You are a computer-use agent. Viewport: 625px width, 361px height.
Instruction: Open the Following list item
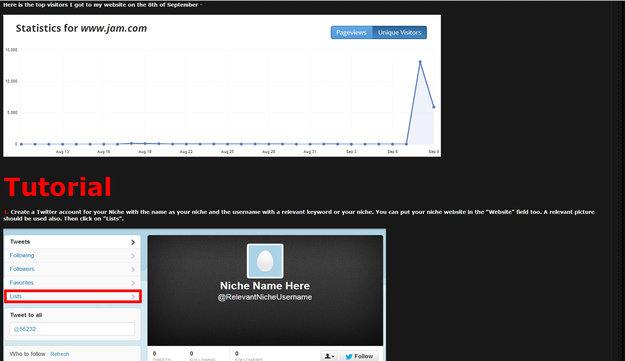[72, 255]
